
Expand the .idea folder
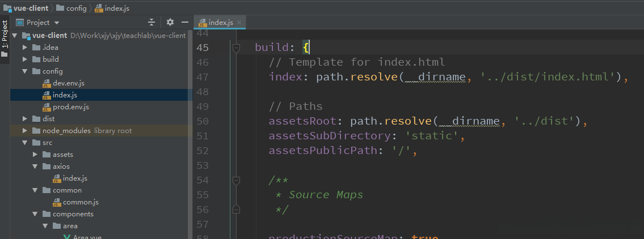(x=25, y=48)
